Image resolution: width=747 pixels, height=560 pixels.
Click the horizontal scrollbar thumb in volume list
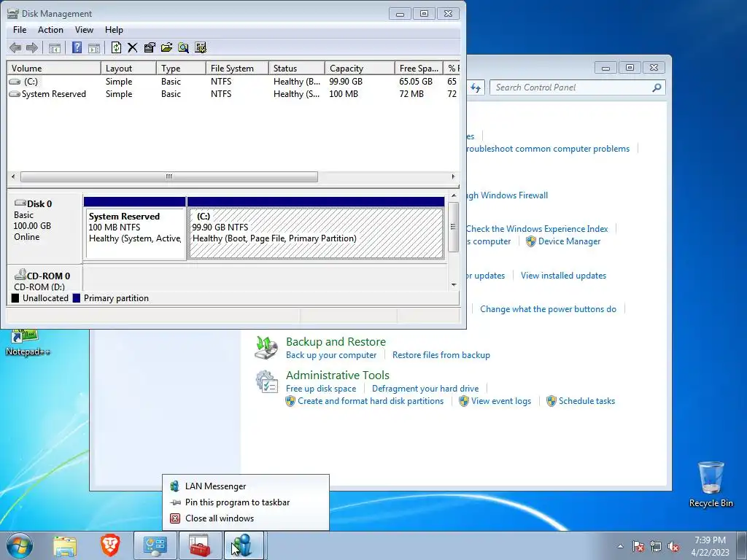[x=169, y=176]
